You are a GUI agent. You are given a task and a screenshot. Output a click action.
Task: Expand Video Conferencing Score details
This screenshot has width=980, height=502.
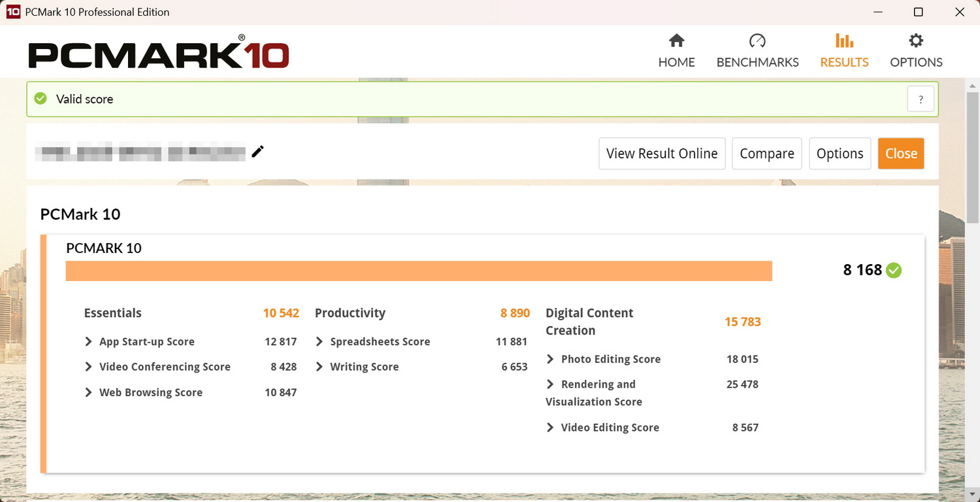88,367
